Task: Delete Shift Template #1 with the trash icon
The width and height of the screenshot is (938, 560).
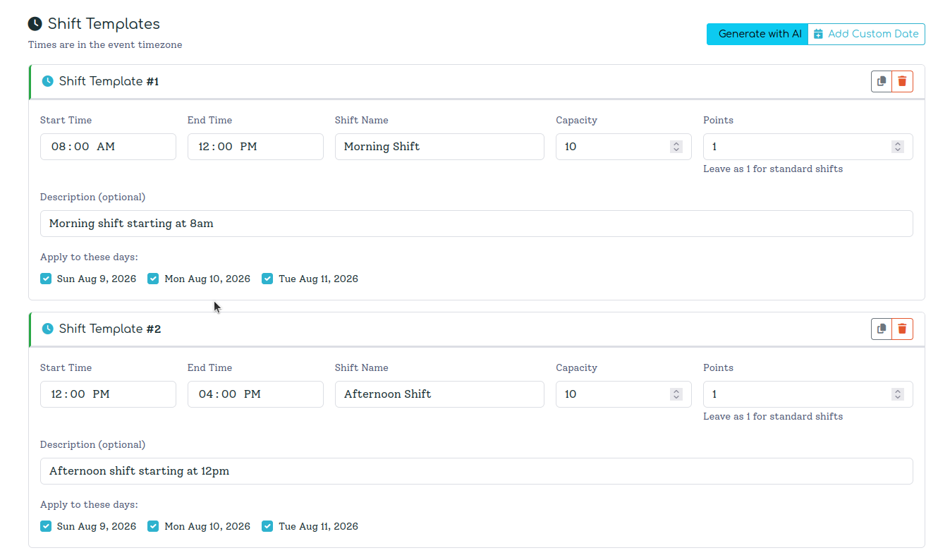Action: click(x=903, y=80)
